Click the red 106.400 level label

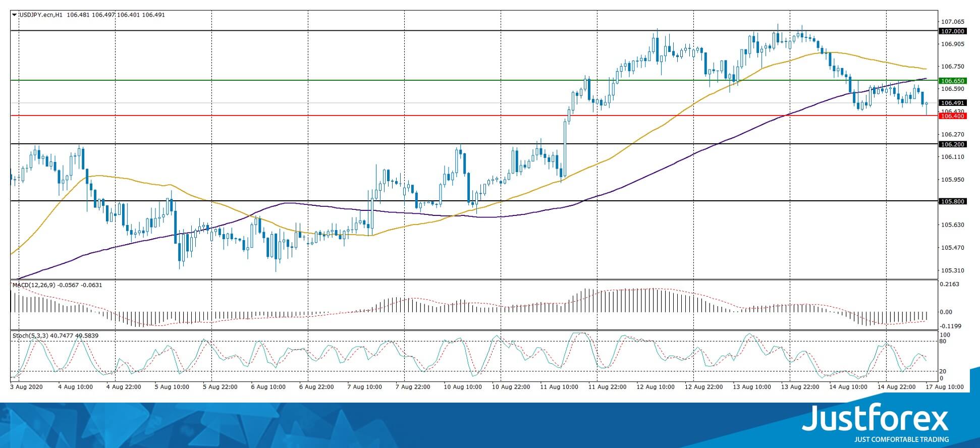[x=952, y=116]
